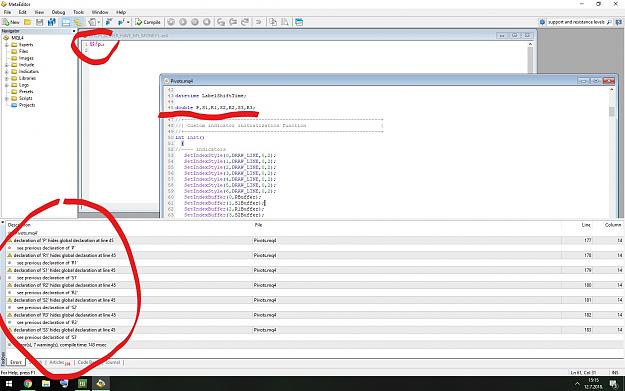The width and height of the screenshot is (625, 391).
Task: Expand the Include folder in Navigator
Action: click(x=6, y=65)
